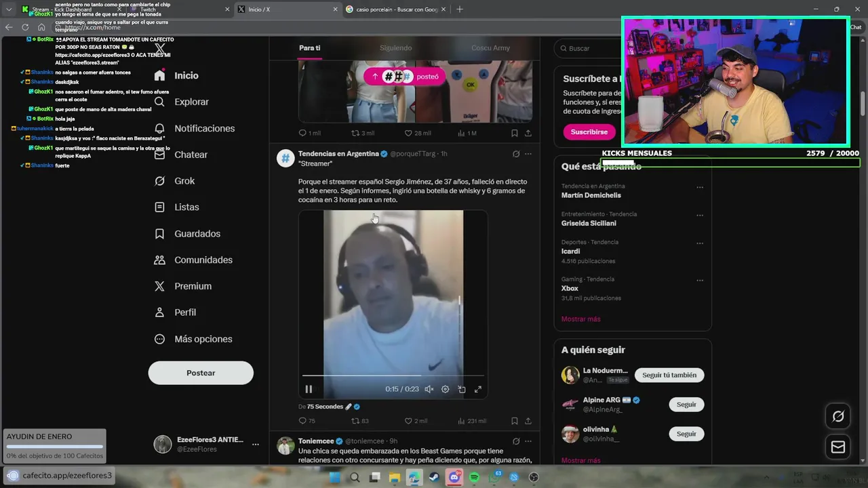
Task: Switch to the casio porcelain Google tab
Action: (x=394, y=9)
